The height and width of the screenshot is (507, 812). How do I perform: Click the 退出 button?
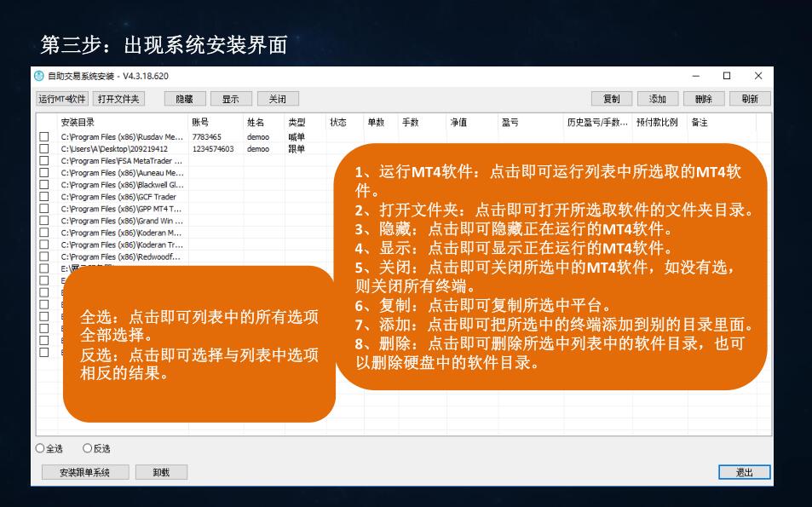click(x=744, y=472)
